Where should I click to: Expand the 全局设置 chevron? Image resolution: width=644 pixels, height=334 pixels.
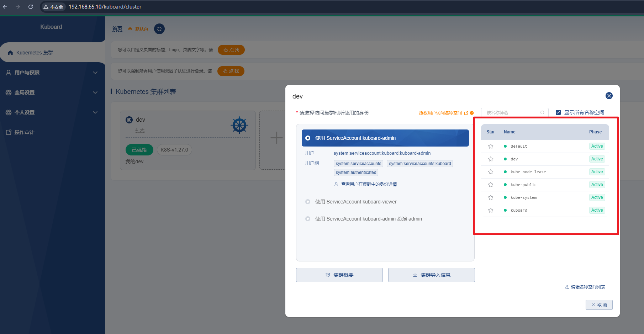click(x=95, y=92)
